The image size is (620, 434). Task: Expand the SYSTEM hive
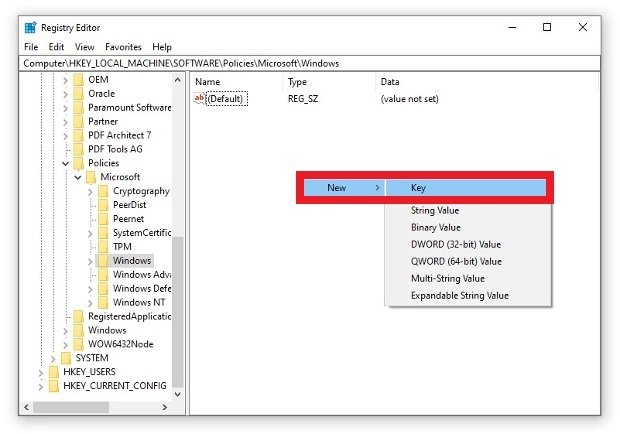(x=53, y=359)
